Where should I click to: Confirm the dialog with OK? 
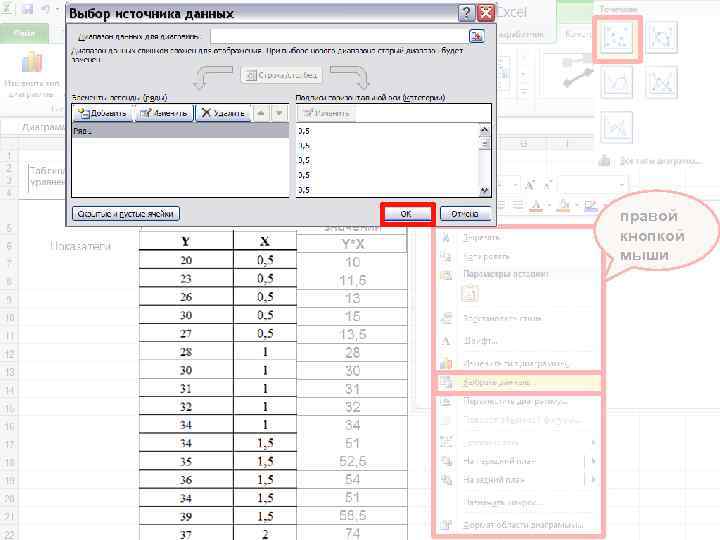(x=407, y=214)
